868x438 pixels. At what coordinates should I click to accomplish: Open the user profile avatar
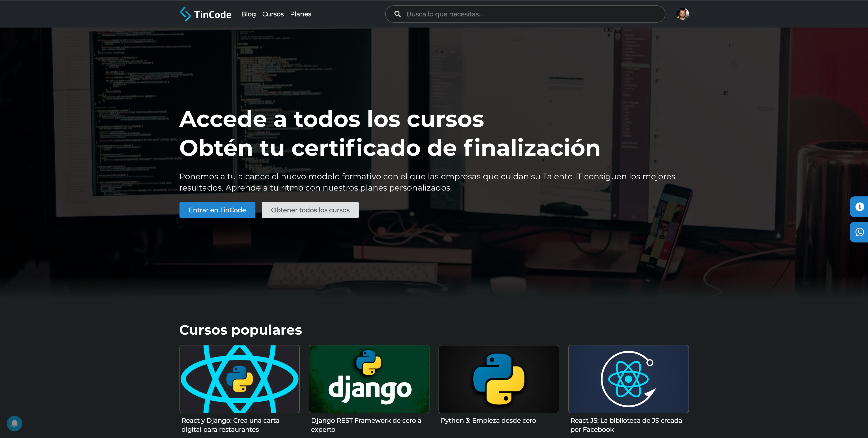click(x=683, y=14)
